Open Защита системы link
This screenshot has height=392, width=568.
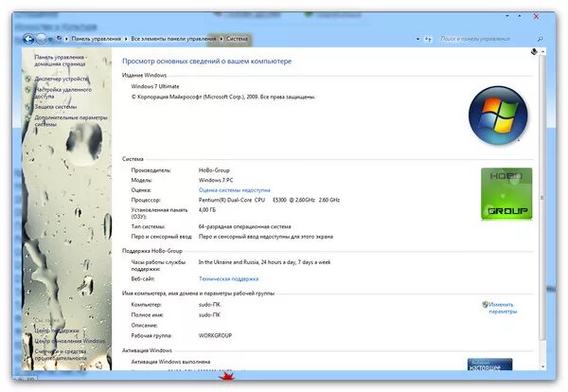click(x=56, y=107)
